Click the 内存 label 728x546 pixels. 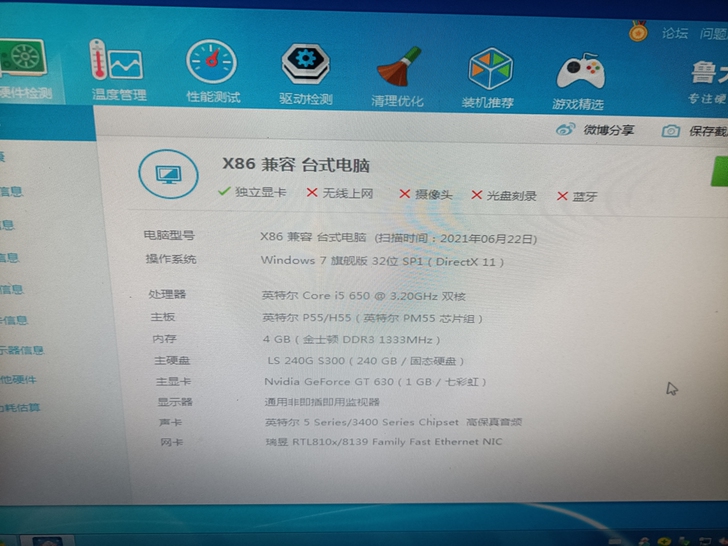click(x=164, y=339)
